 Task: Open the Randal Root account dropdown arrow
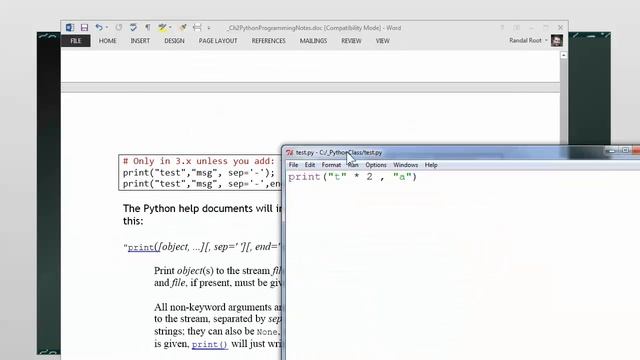point(546,40)
